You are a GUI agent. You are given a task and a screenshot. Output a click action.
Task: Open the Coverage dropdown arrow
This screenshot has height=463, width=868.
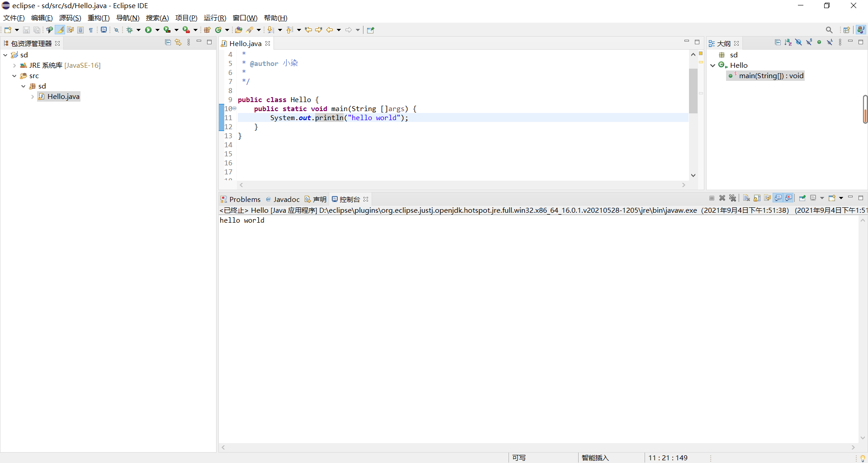tap(176, 30)
